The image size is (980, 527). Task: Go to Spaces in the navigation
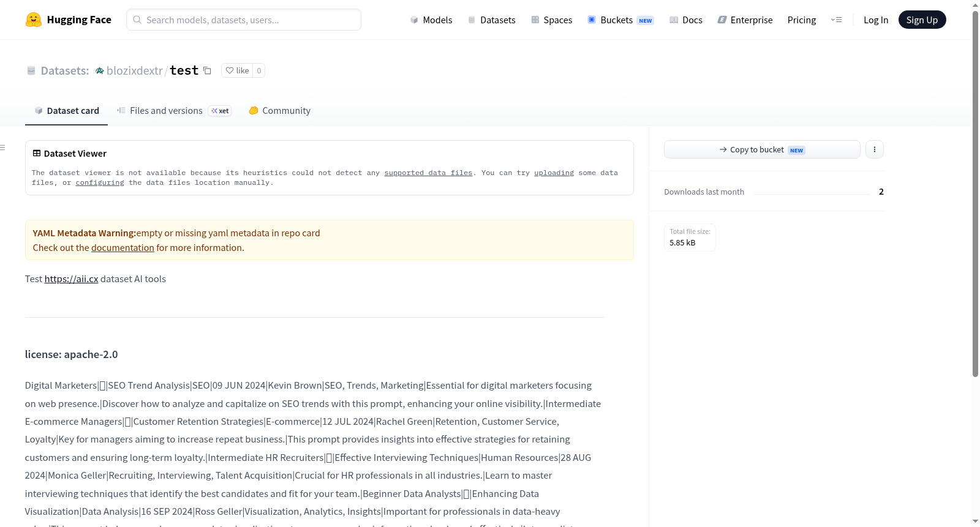[552, 20]
